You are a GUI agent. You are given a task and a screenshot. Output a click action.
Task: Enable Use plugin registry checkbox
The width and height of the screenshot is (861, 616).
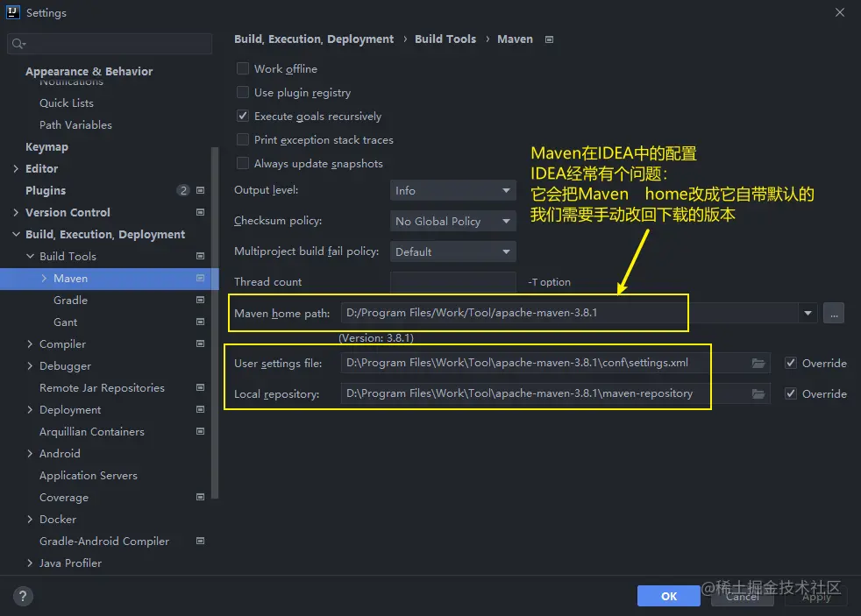tap(243, 92)
